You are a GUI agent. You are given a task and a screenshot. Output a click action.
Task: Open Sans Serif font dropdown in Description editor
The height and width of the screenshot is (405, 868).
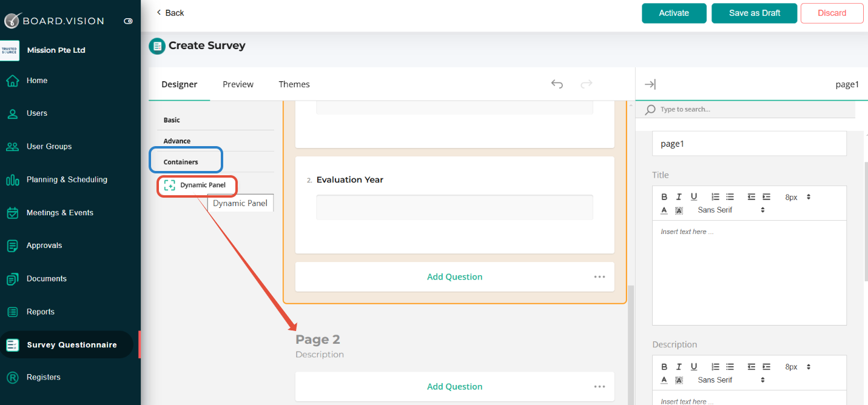[731, 380]
